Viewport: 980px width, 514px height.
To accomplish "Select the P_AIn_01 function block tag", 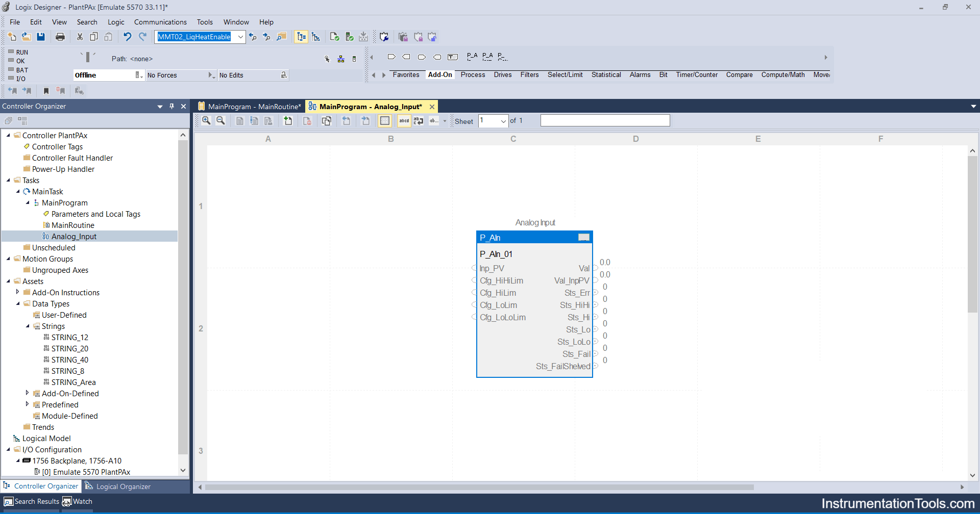I will click(x=496, y=254).
